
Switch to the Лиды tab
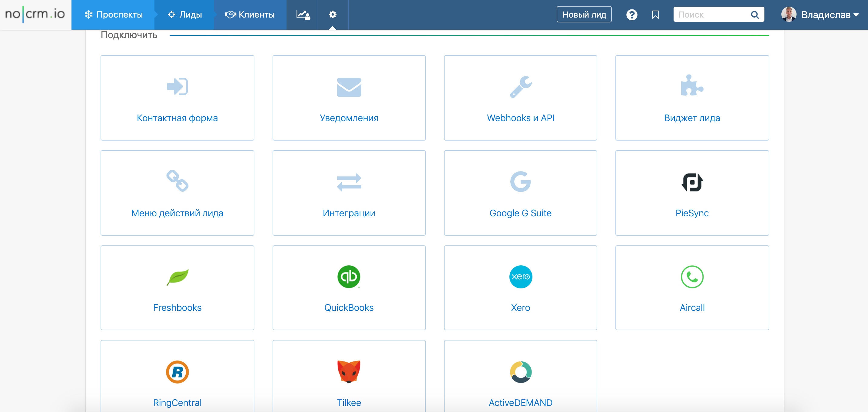tap(185, 15)
